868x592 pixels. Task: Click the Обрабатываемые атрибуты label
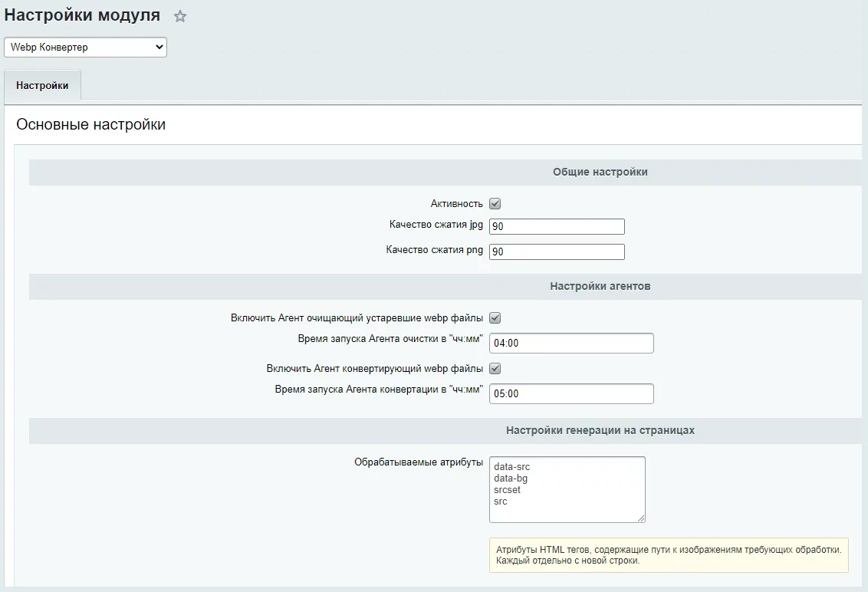tap(418, 462)
